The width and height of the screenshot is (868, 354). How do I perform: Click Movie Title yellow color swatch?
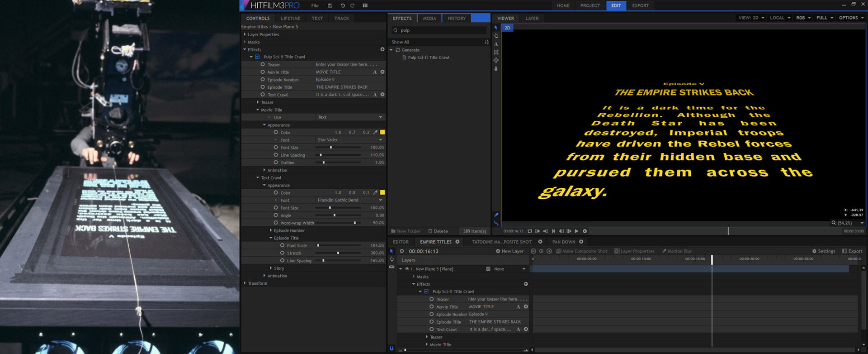coord(382,132)
